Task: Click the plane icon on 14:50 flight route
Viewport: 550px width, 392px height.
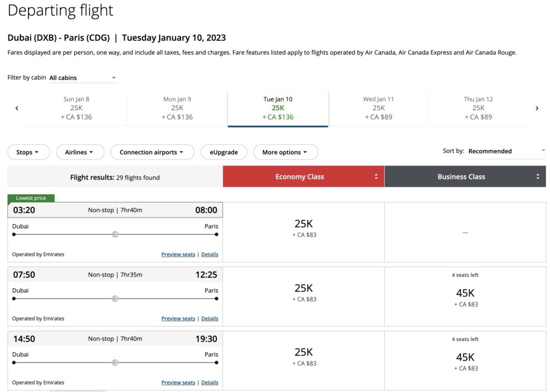Action: 115,363
